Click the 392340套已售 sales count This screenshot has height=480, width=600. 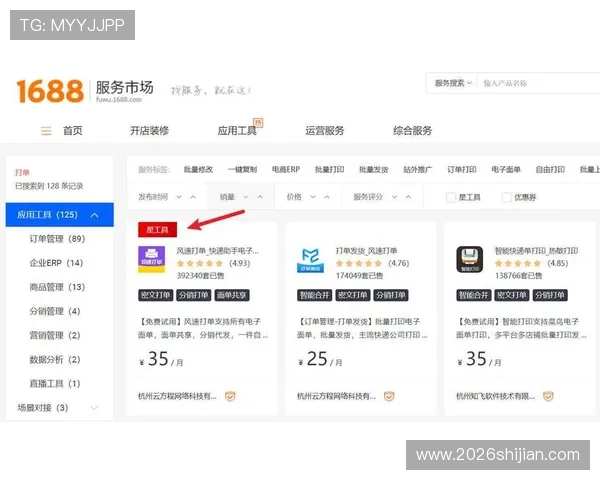[x=200, y=276]
